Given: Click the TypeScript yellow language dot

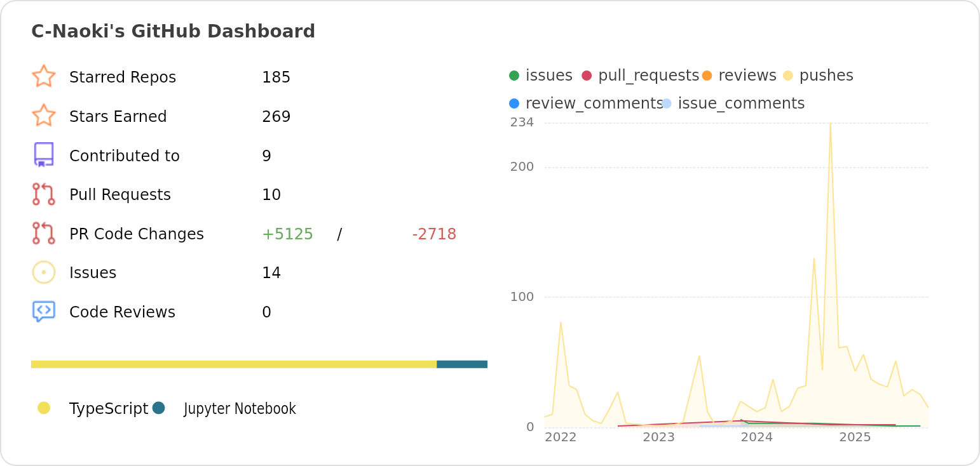Looking at the screenshot, I should click(44, 408).
